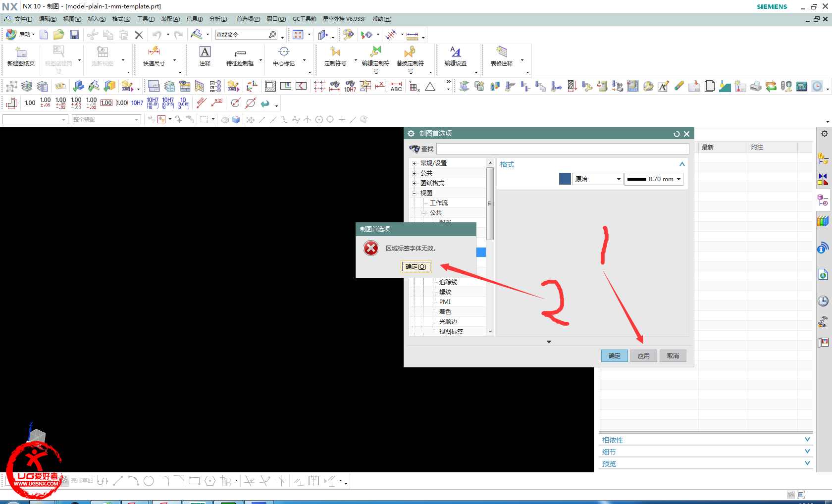
Task: Open the 整个装配 selection scope dropdown
Action: point(106,119)
